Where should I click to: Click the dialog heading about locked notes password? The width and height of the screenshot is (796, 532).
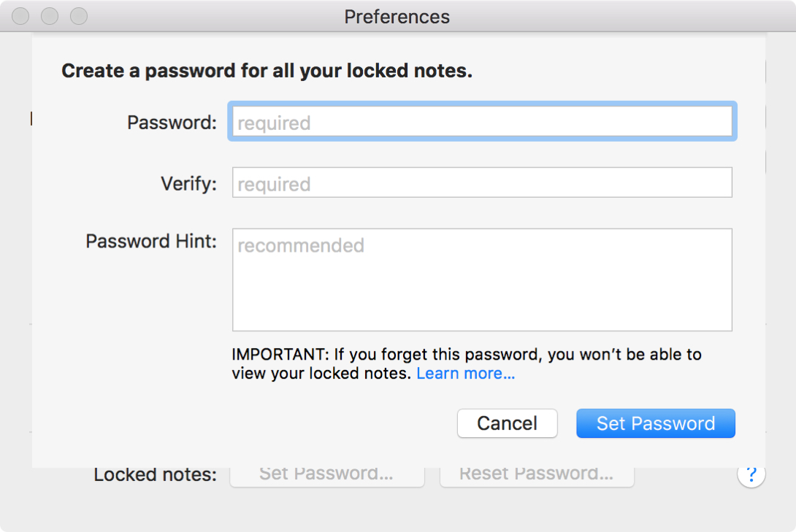267,70
